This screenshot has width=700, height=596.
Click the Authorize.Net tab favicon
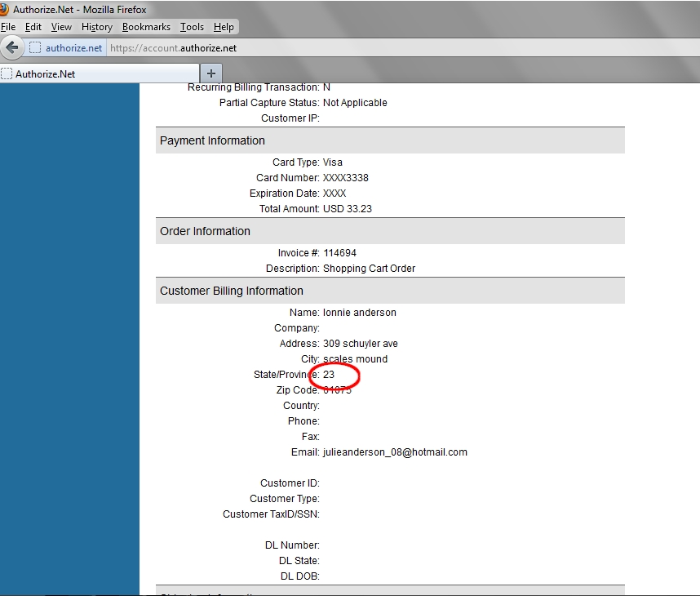7,73
